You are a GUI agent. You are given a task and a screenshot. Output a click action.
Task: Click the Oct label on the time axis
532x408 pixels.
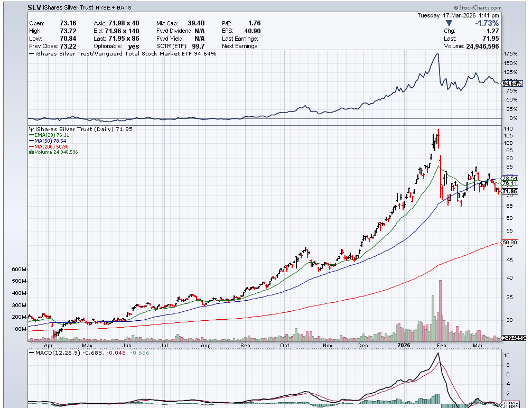coord(285,345)
